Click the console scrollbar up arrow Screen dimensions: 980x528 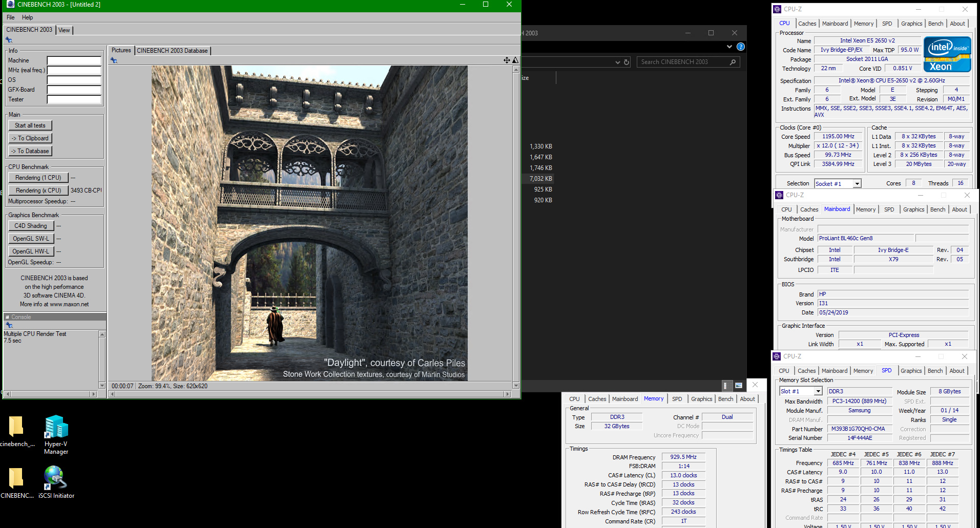pos(102,334)
